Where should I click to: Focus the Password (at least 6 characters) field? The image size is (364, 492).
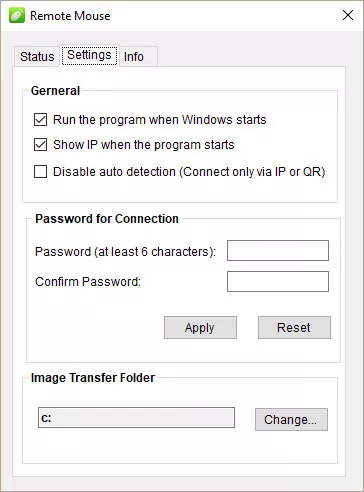[x=278, y=250]
